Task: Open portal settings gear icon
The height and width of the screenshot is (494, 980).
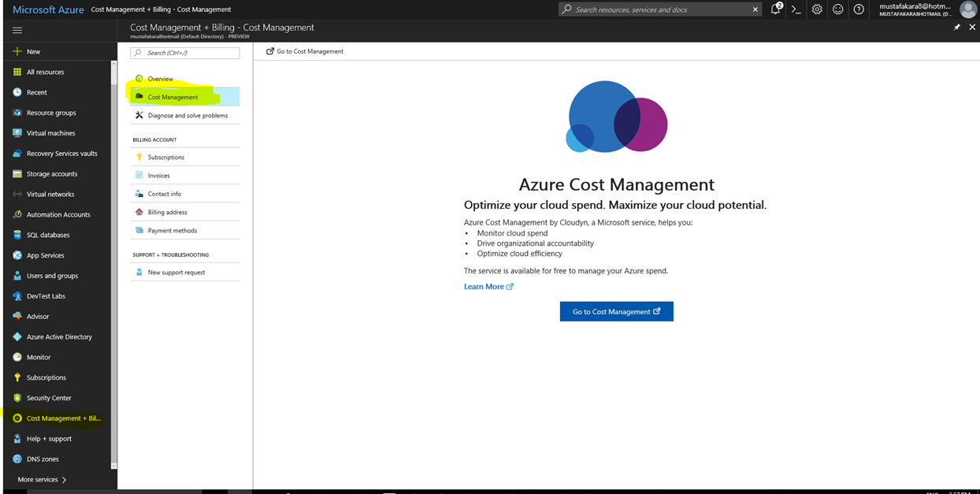Action: pyautogui.click(x=817, y=9)
